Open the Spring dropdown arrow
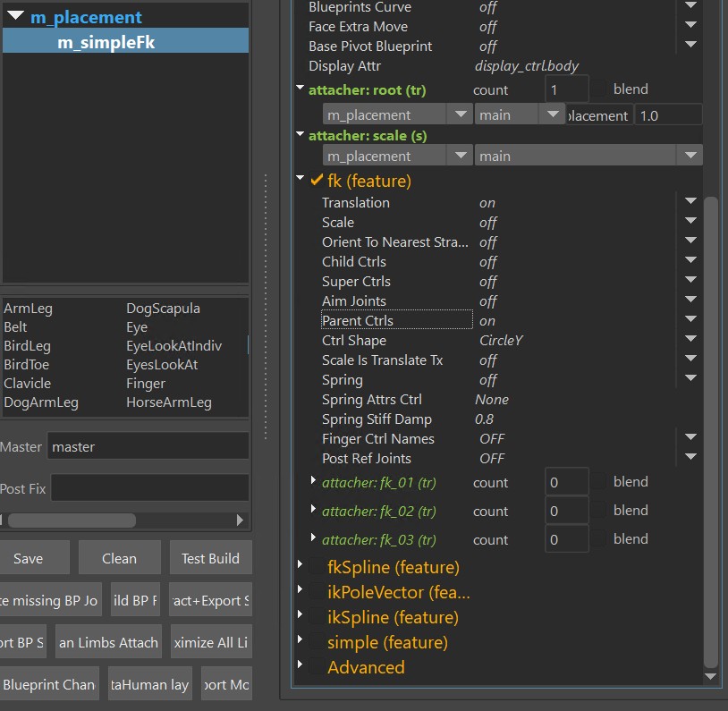 tap(690, 378)
